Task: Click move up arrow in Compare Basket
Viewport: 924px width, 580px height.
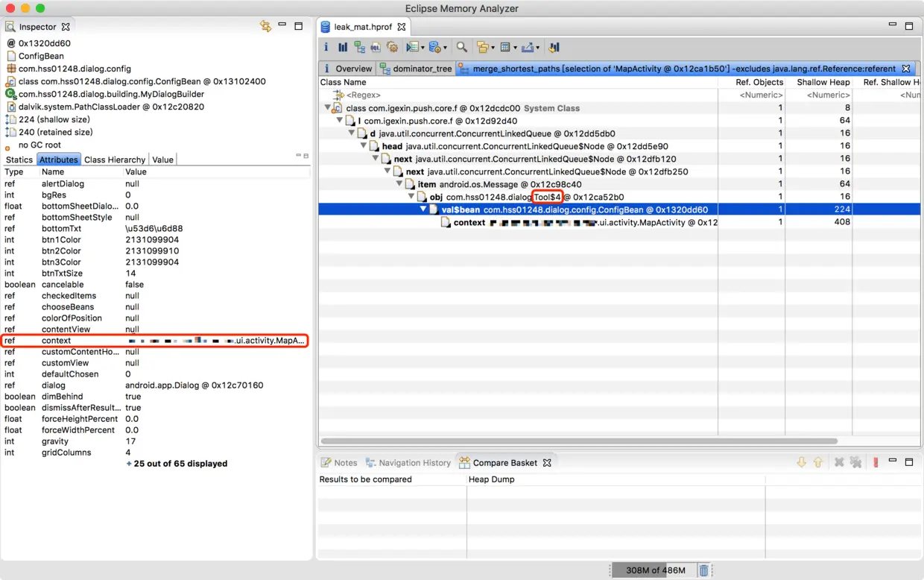Action: [817, 462]
